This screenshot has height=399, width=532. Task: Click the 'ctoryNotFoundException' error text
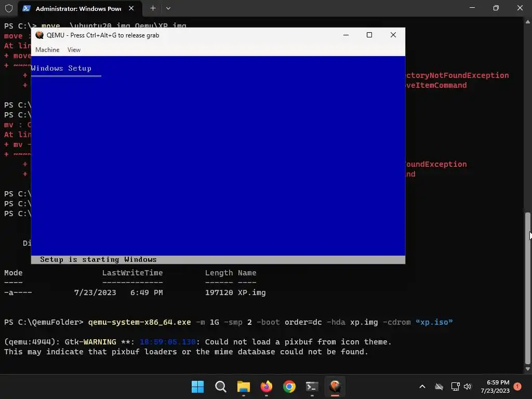(x=457, y=75)
